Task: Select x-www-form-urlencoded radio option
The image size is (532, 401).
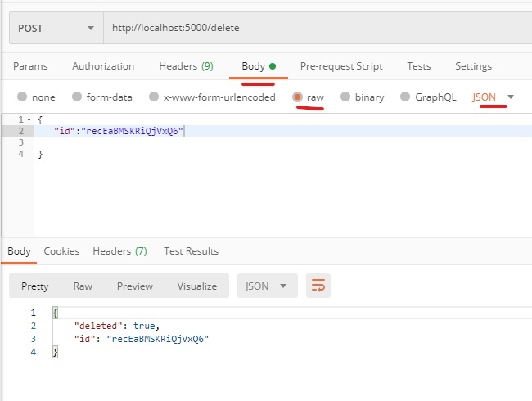Action: 153,97
